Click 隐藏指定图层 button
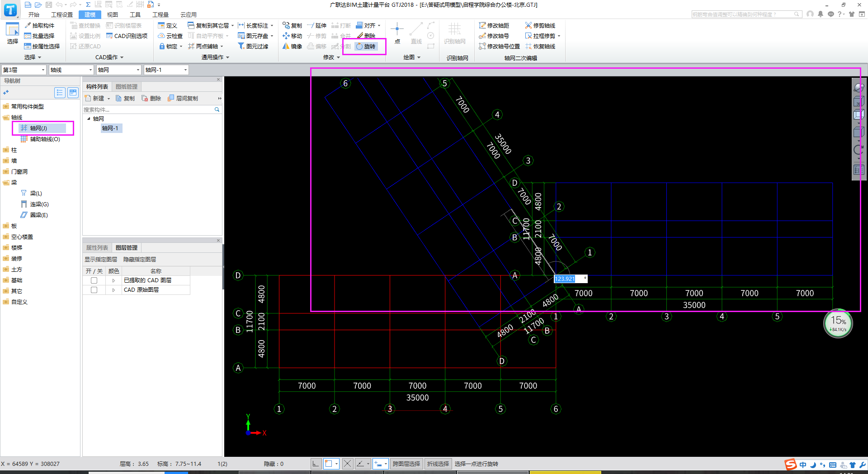 click(140, 259)
